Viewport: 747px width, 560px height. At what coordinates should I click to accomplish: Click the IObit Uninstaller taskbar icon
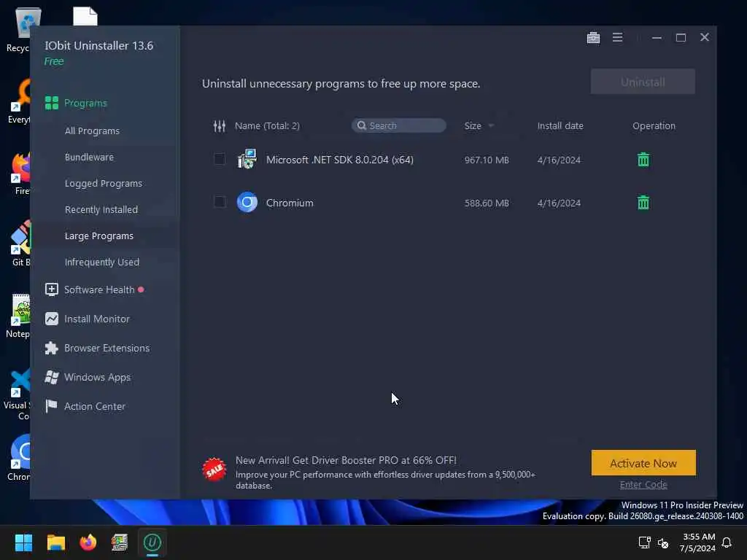pyautogui.click(x=152, y=542)
